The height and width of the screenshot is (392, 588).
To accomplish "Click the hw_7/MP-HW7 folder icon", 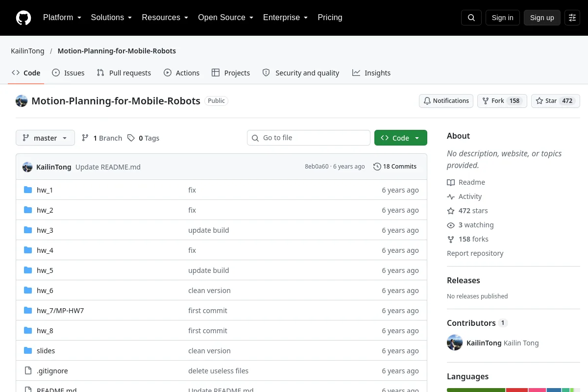I will [x=28, y=311].
